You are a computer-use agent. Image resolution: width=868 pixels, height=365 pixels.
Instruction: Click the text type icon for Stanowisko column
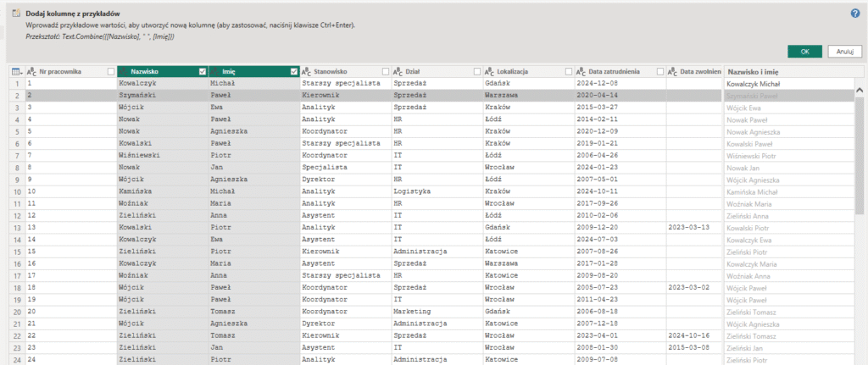(x=306, y=72)
